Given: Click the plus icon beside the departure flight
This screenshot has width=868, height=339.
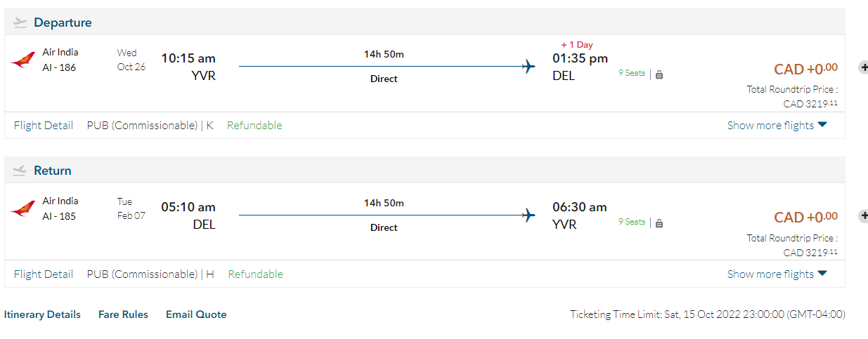Looking at the screenshot, I should click(863, 67).
